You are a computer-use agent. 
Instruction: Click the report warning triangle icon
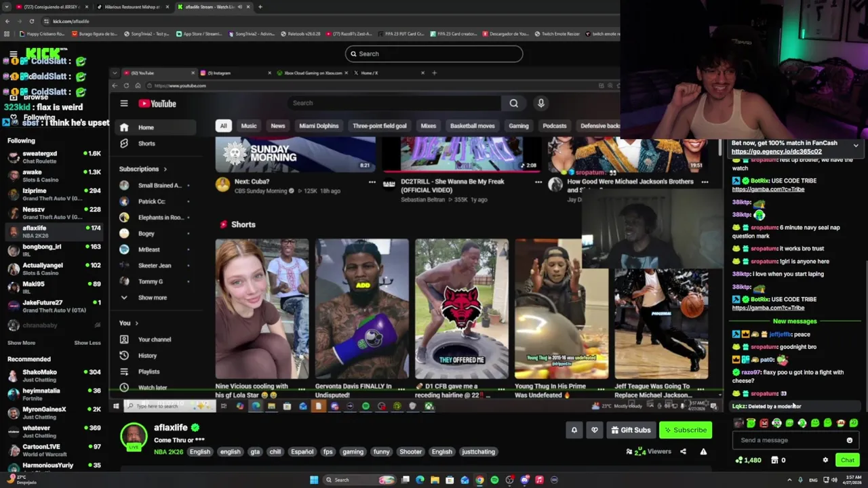tap(703, 451)
